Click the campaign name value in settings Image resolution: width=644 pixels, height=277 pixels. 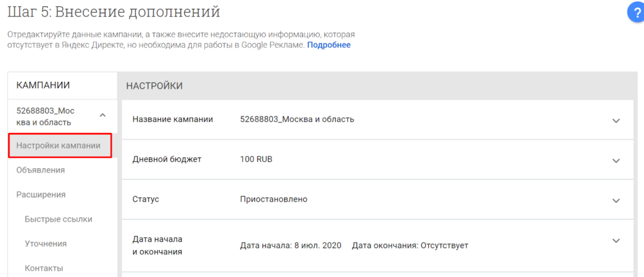(x=297, y=120)
